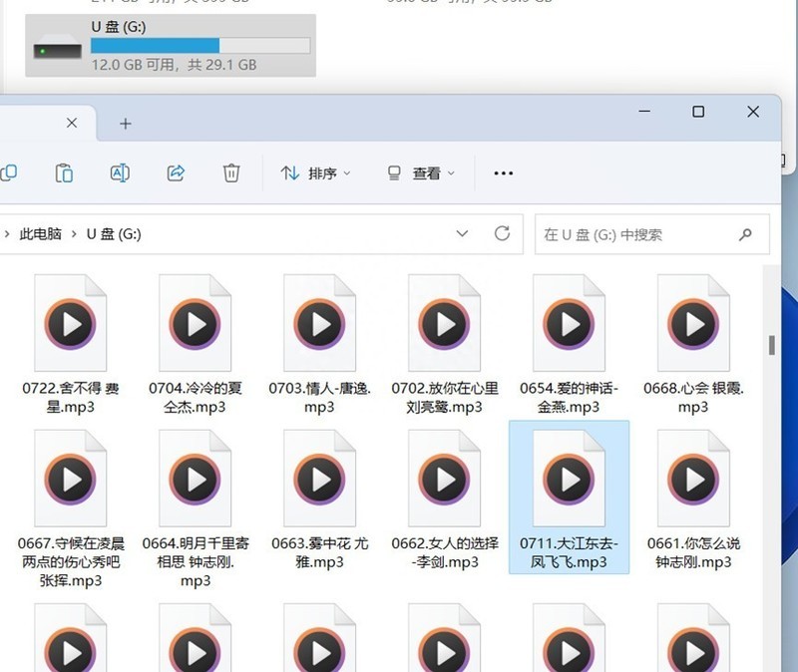Viewport: 798px width, 672px height.
Task: Click the Refresh icon beside the address bar
Action: 502,233
